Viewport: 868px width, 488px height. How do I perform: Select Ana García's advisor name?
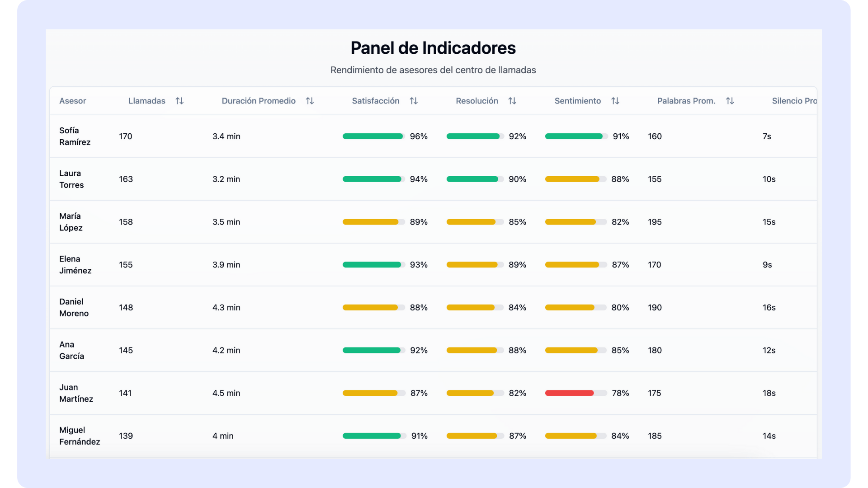(x=72, y=350)
